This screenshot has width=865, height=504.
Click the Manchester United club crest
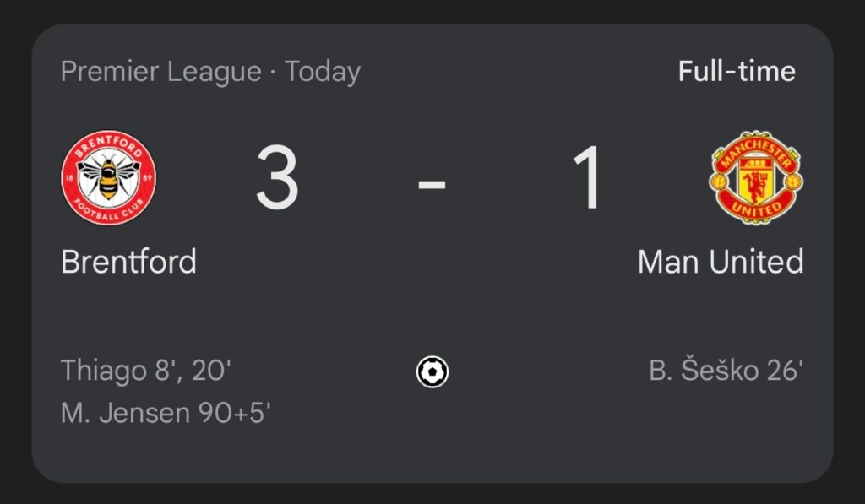[x=756, y=177]
